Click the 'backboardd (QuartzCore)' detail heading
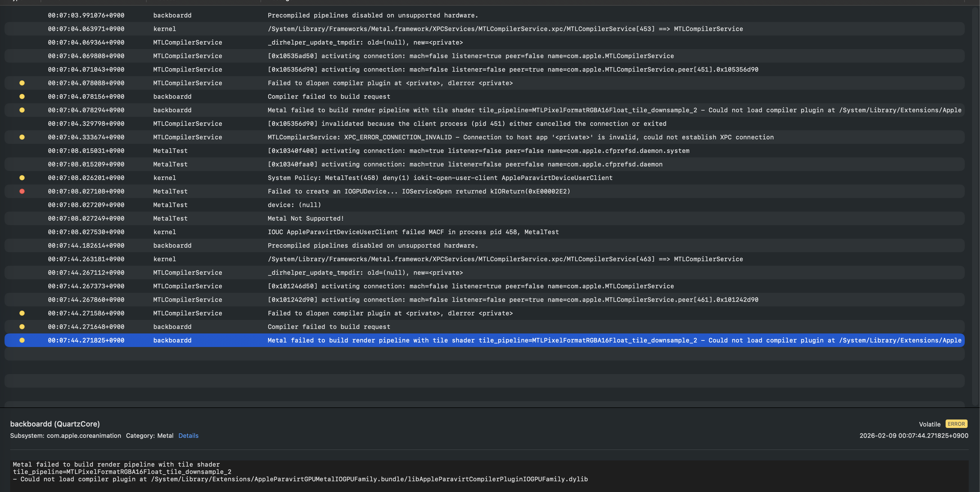The height and width of the screenshot is (492, 980). click(x=55, y=424)
